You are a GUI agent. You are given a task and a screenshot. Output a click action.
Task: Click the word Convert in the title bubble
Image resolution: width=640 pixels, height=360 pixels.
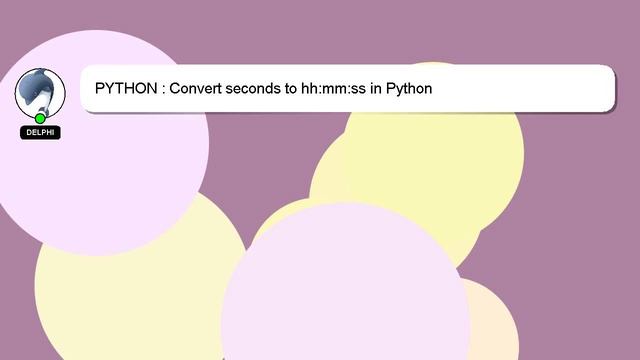click(x=195, y=88)
